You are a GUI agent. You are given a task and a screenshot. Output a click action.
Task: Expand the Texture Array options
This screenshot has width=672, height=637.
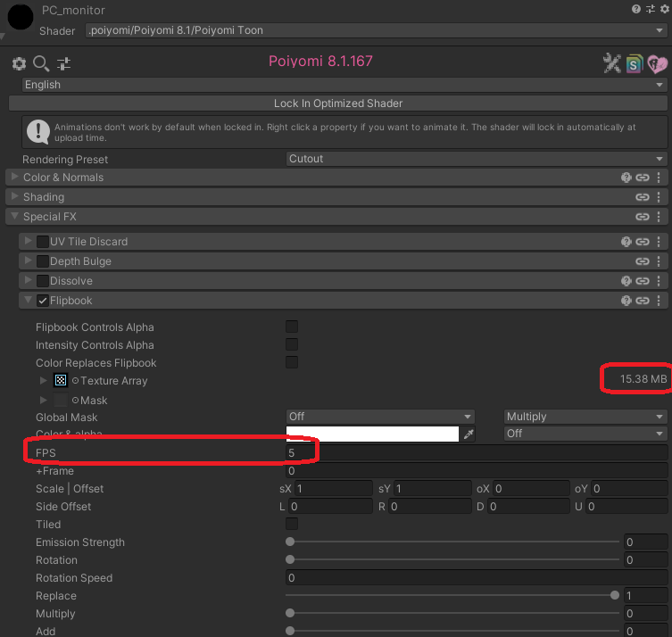[x=43, y=380]
